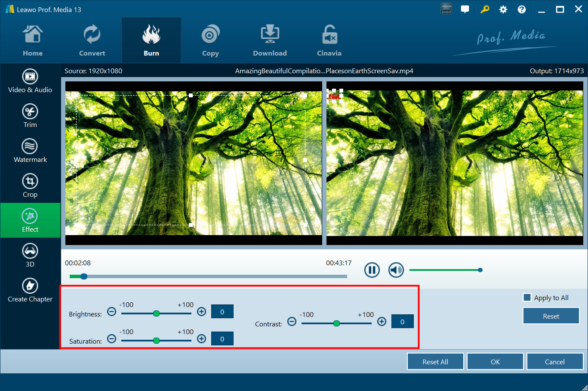
Task: Increase saturation with plus button
Action: click(x=201, y=339)
